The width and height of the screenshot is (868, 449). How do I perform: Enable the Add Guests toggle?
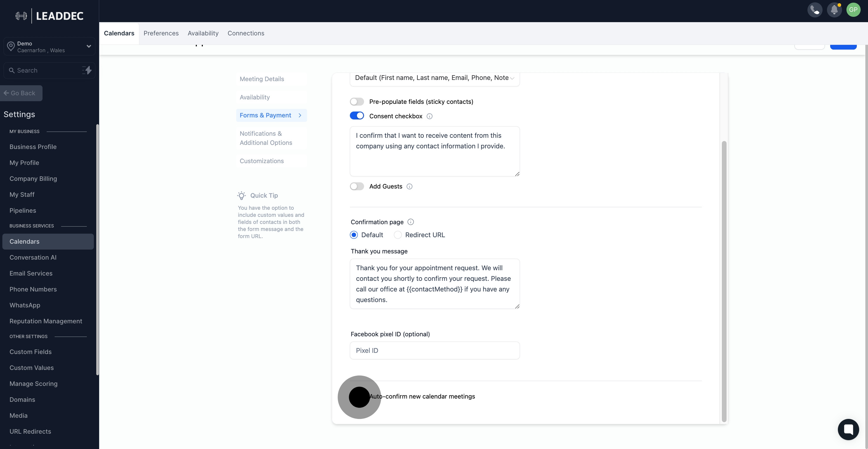pyautogui.click(x=357, y=186)
